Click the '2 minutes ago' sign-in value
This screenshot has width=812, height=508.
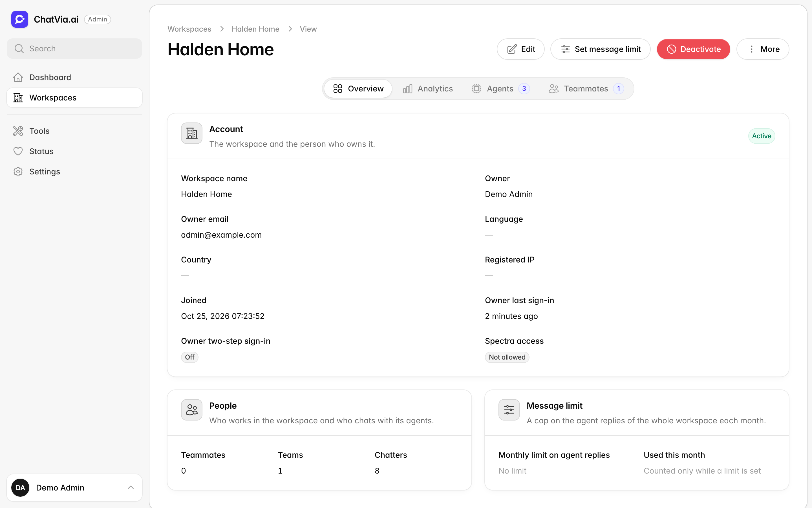[x=511, y=316]
